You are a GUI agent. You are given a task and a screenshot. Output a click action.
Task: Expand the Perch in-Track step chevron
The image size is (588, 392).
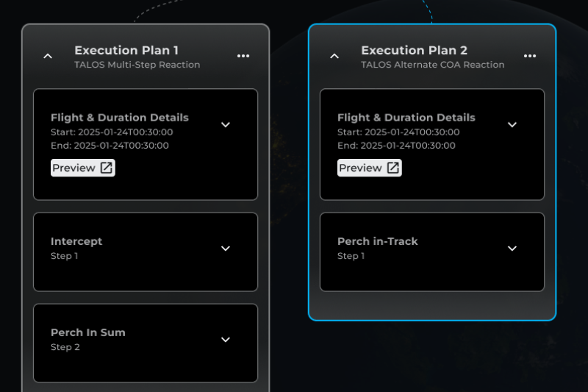point(512,249)
